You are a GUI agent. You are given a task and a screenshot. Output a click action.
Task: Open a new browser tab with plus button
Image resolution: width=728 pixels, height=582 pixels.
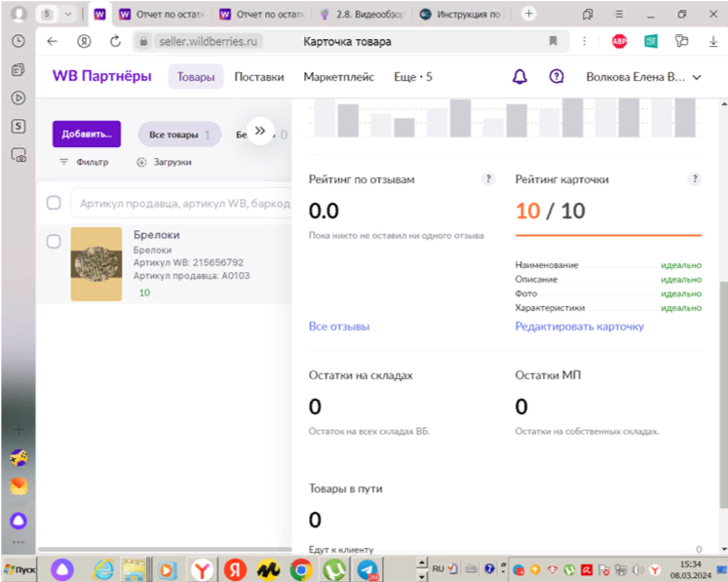point(528,14)
